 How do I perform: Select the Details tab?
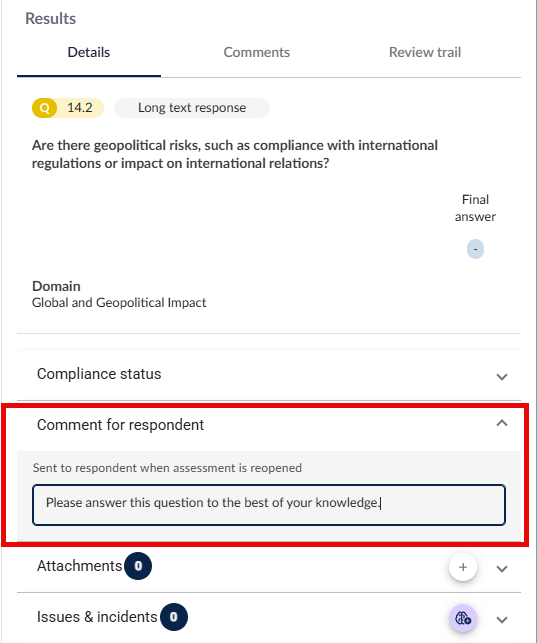(x=89, y=52)
